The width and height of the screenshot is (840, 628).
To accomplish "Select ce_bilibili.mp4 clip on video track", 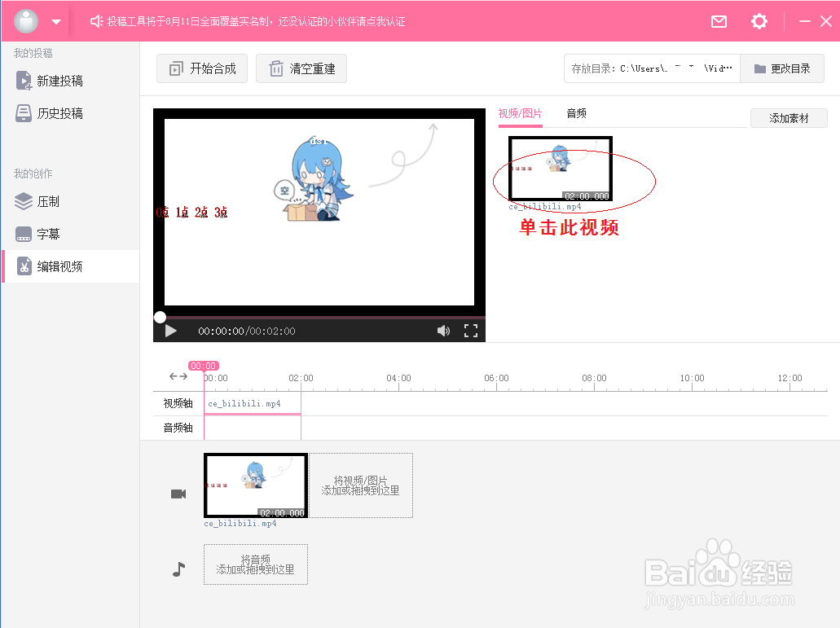I will tap(253, 404).
